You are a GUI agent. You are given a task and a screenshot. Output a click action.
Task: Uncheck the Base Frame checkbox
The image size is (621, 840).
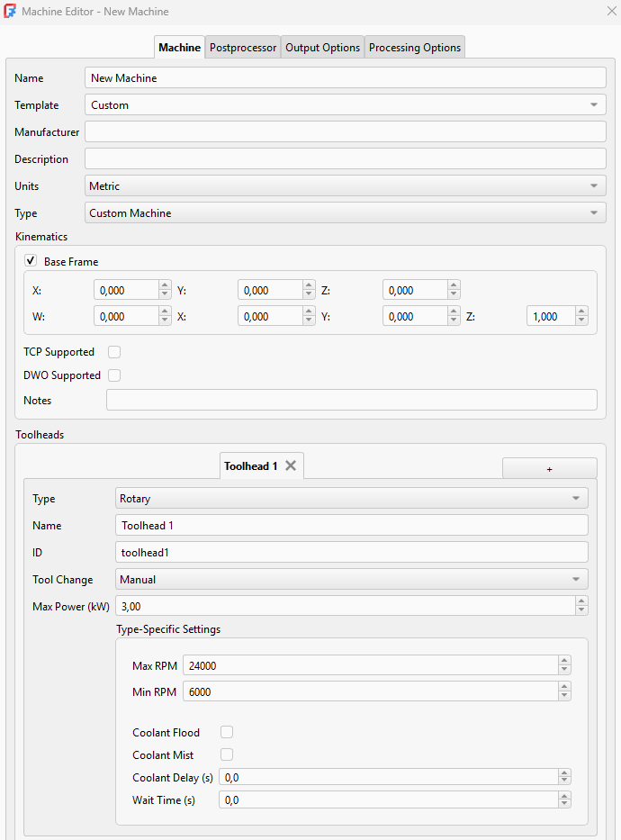click(x=31, y=261)
